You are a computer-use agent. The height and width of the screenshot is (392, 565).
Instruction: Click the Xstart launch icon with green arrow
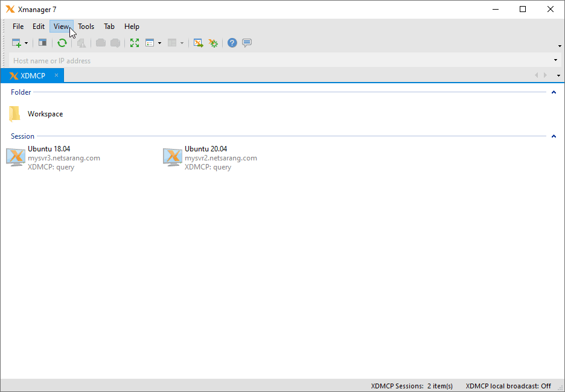(198, 43)
